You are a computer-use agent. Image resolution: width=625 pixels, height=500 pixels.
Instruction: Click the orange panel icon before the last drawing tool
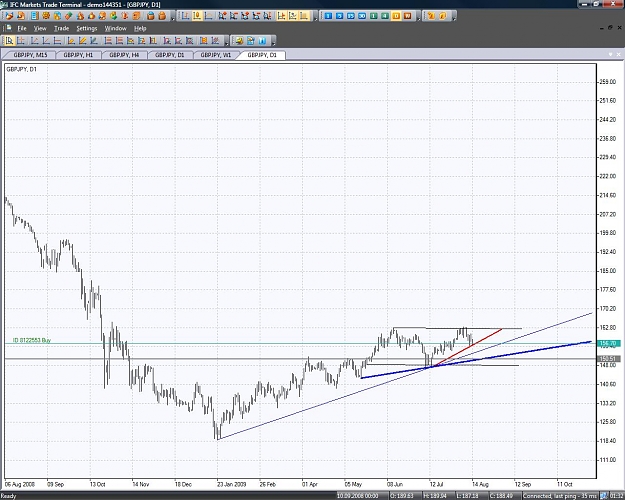click(x=204, y=41)
